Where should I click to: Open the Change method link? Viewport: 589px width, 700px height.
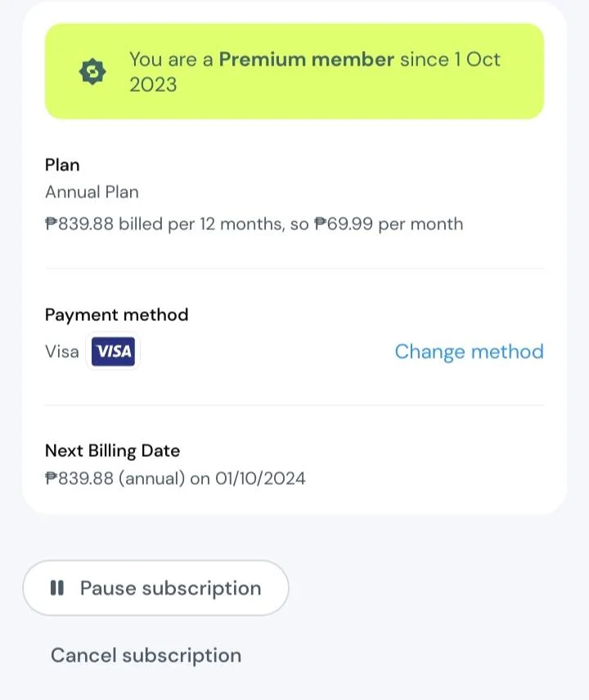[x=469, y=352]
